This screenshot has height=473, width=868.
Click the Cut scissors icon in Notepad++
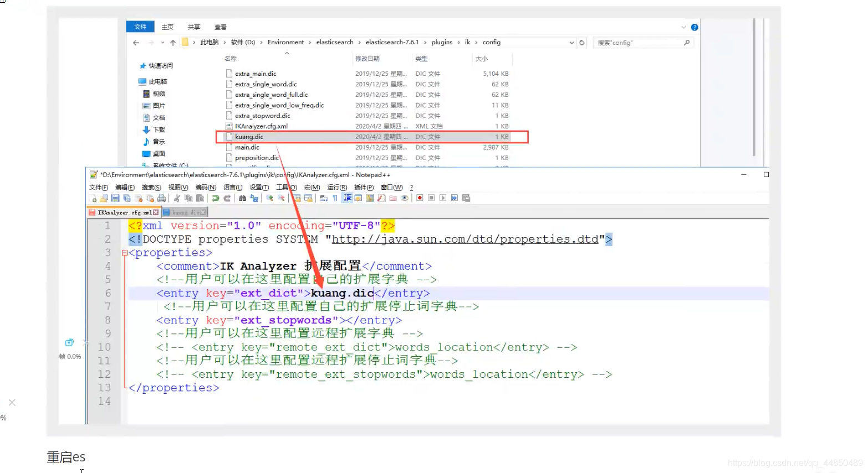(x=177, y=198)
